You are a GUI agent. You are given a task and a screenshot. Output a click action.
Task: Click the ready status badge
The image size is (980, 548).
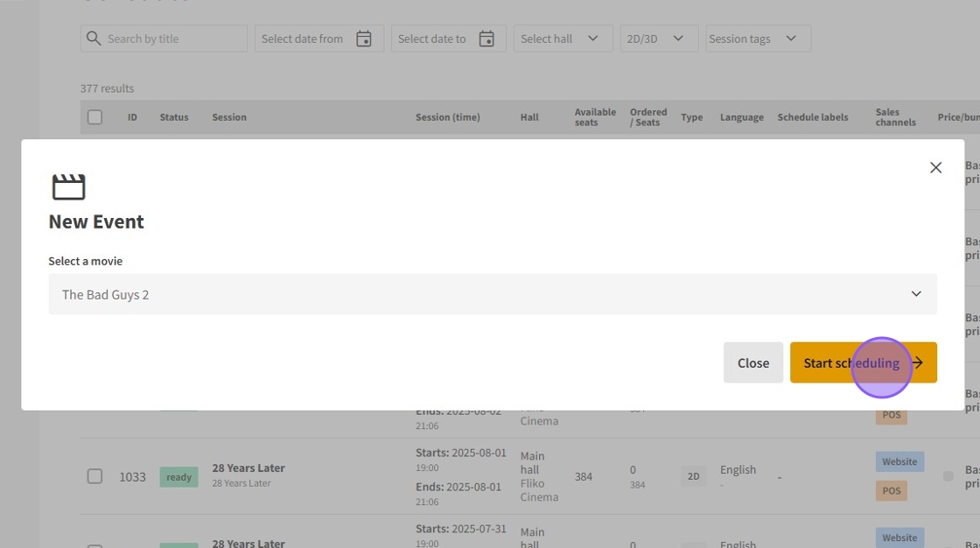178,477
